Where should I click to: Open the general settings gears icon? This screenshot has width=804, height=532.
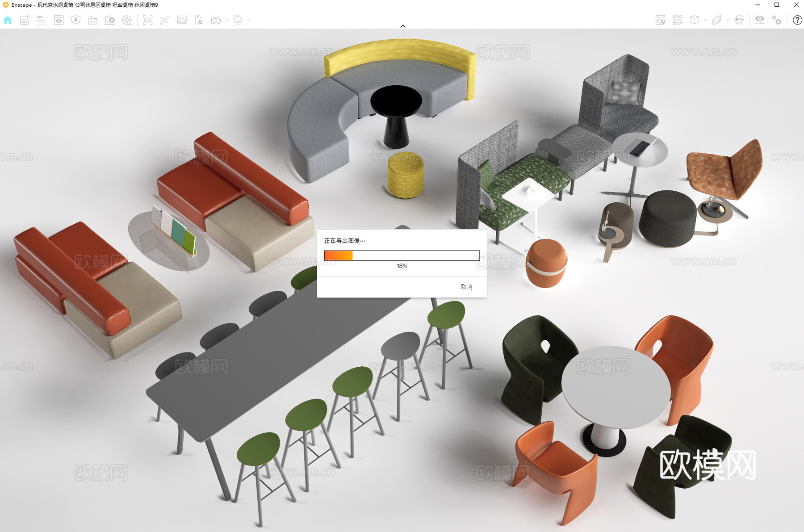pos(777,20)
